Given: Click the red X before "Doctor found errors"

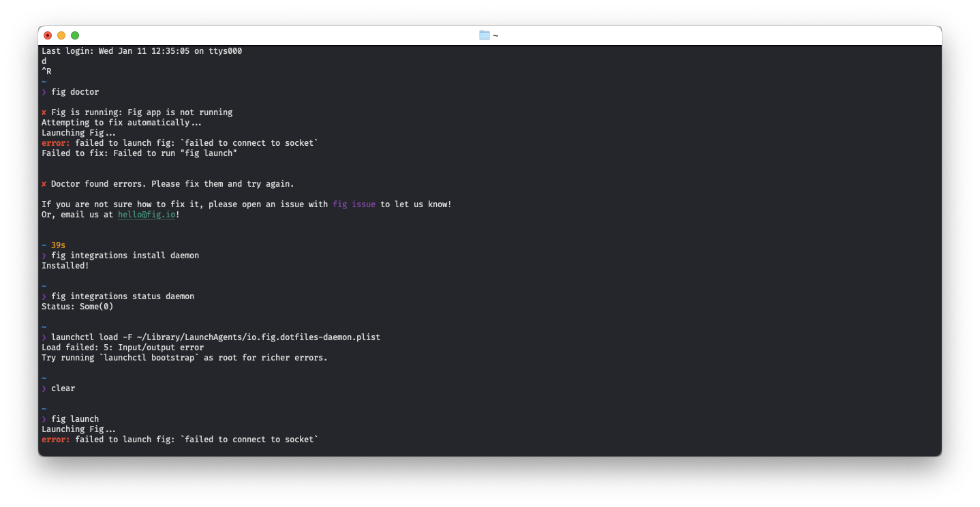Looking at the screenshot, I should point(44,184).
